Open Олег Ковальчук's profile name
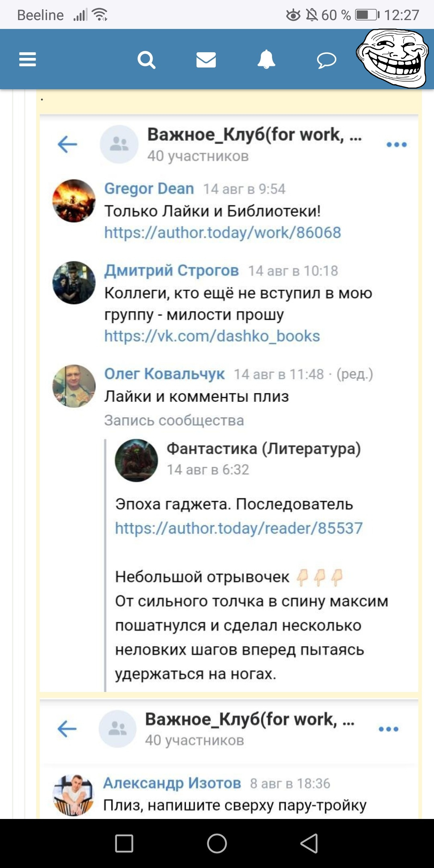 164,374
